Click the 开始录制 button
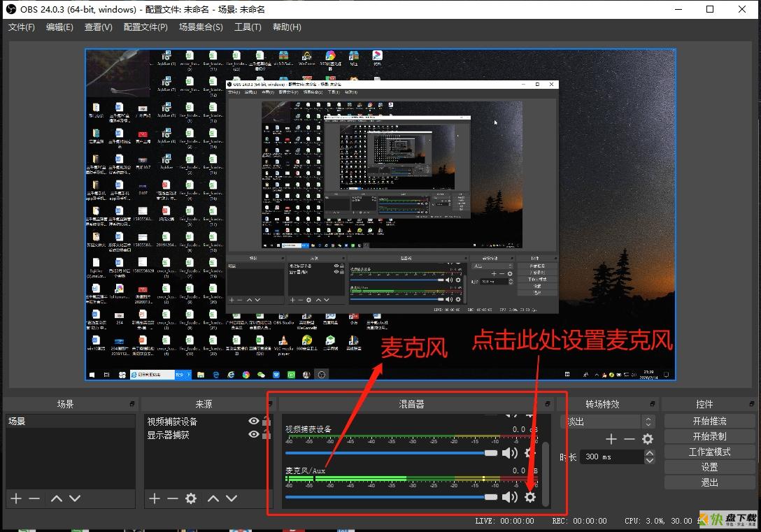This screenshot has height=532, width=761. tap(709, 436)
